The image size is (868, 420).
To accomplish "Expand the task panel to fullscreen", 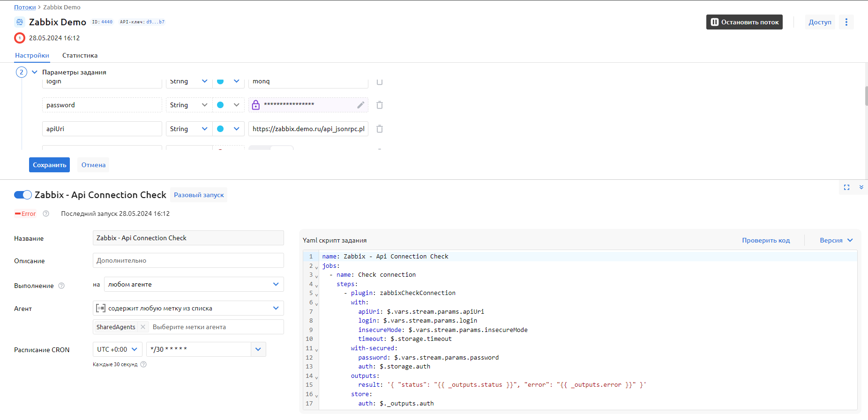I will click(x=846, y=187).
